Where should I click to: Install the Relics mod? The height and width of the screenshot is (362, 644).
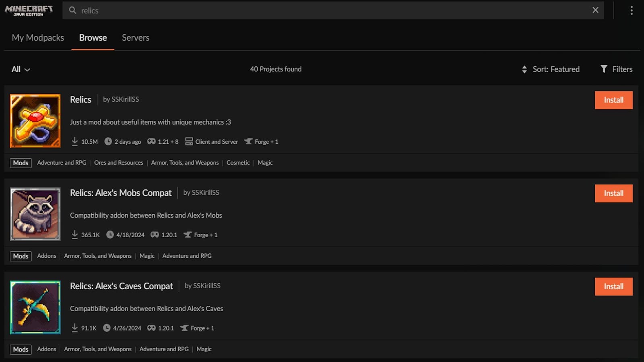(613, 100)
